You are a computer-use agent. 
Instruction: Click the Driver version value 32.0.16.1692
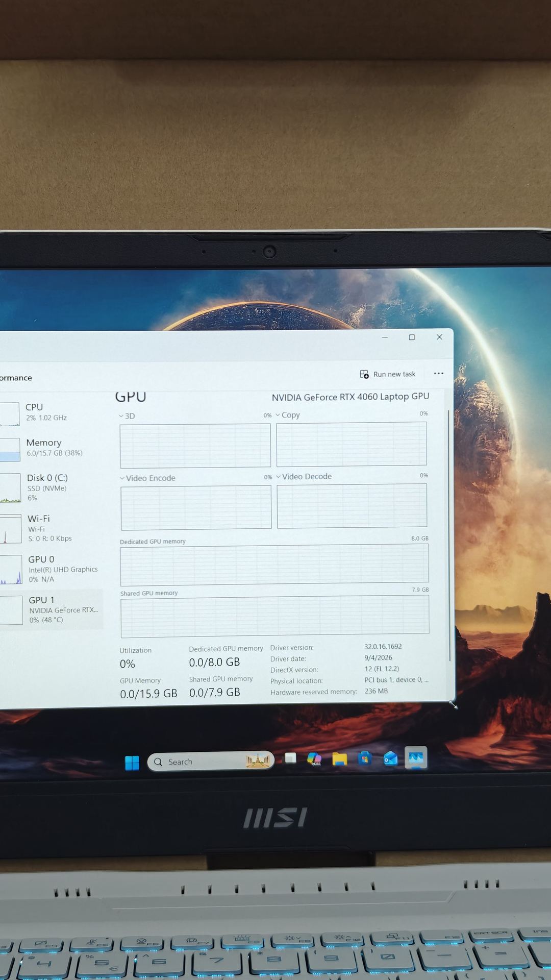pyautogui.click(x=383, y=646)
